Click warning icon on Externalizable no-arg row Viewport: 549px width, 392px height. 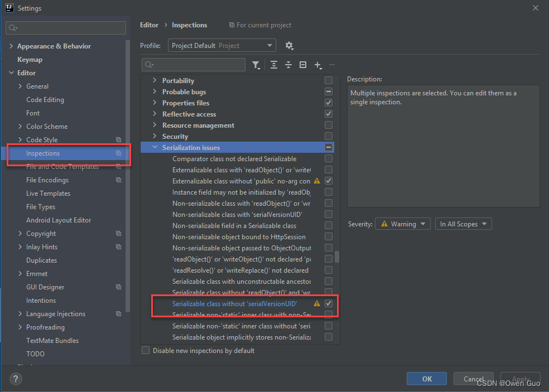click(317, 181)
